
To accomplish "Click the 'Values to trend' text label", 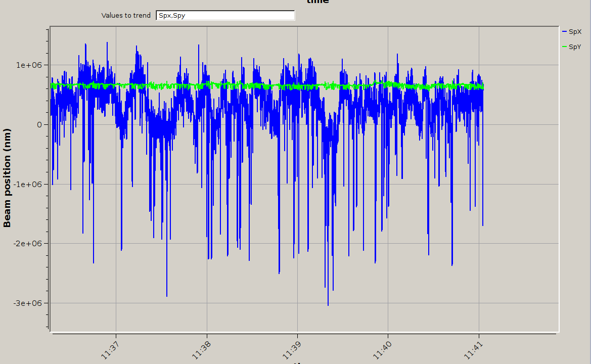I will click(x=126, y=16).
